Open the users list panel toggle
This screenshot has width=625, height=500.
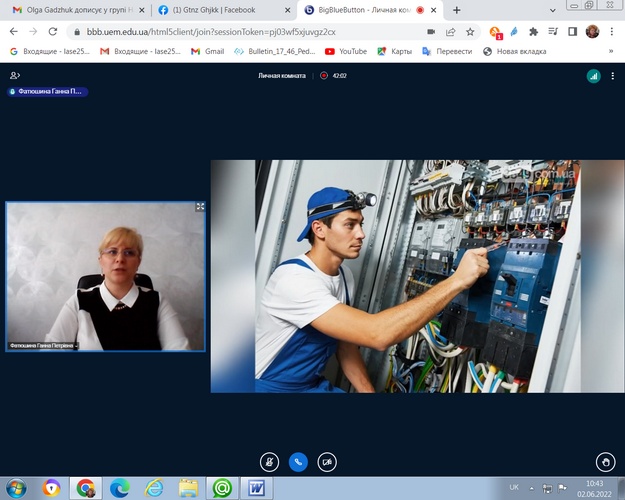point(15,75)
